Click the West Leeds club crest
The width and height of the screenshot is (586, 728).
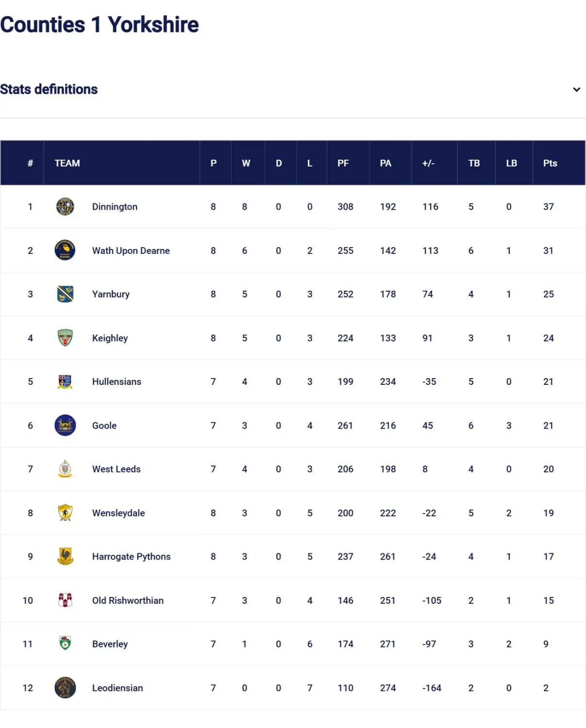pyautogui.click(x=65, y=469)
